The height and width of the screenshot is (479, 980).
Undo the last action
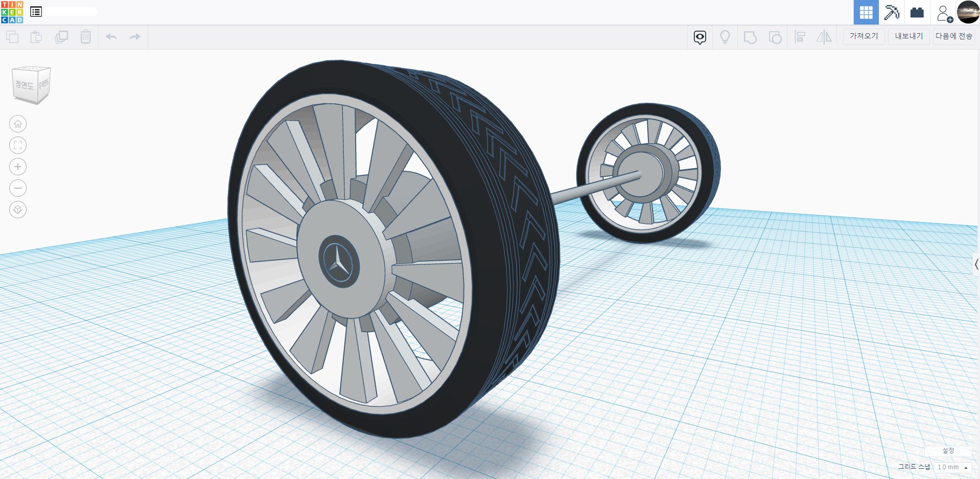111,37
